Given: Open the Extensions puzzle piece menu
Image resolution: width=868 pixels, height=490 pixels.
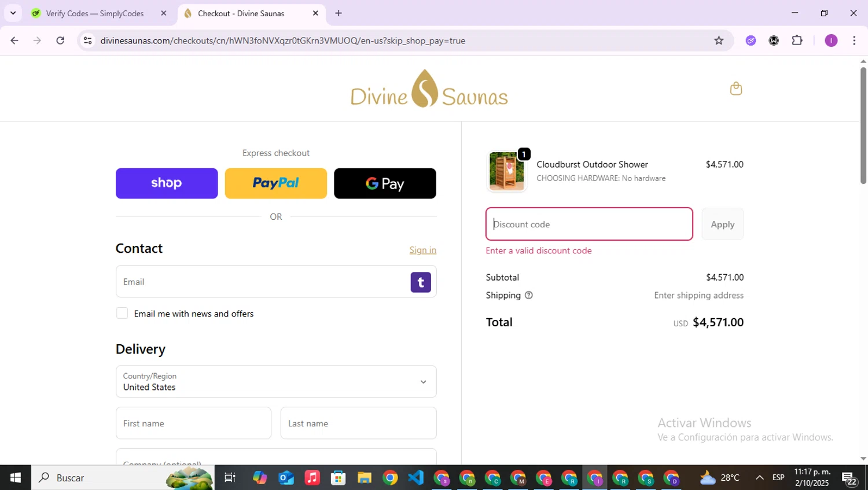Looking at the screenshot, I should [797, 40].
